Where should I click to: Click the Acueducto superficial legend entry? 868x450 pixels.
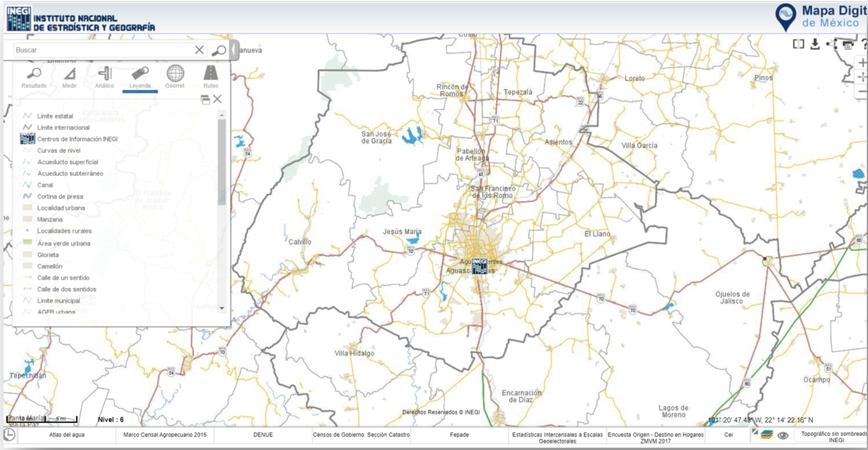[67, 162]
